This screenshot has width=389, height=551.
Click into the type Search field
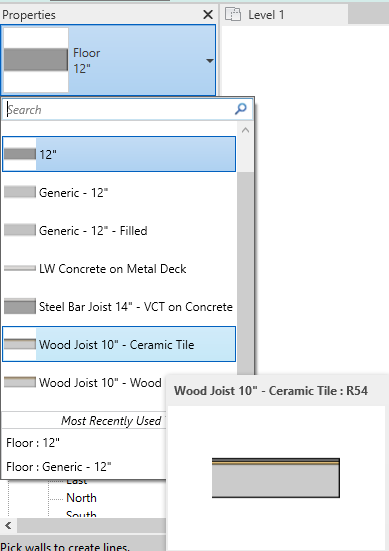click(119, 110)
